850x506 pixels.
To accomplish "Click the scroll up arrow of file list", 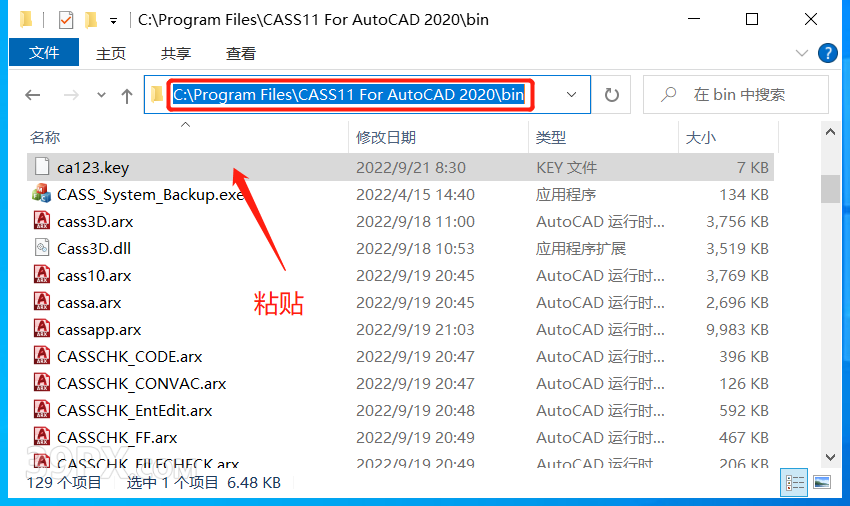I will tap(830, 132).
